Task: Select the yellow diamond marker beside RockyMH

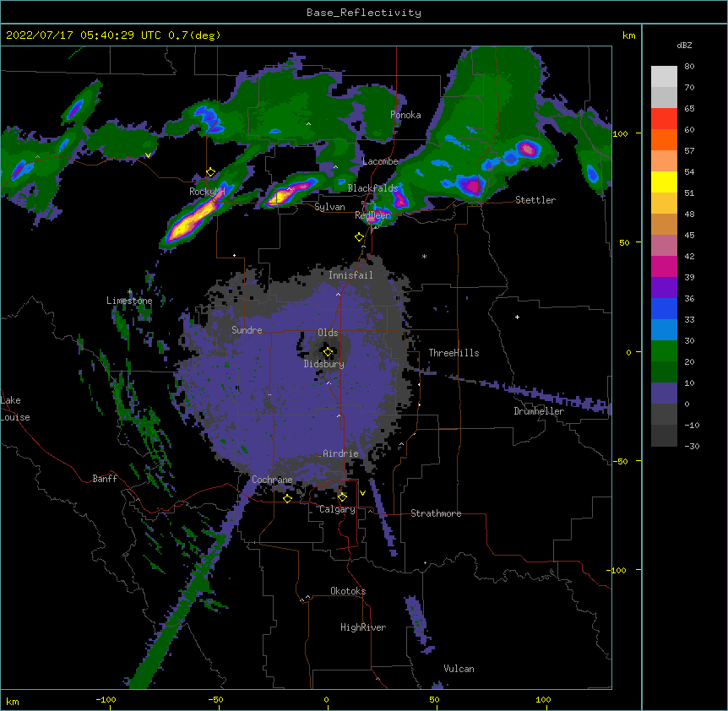Action: [211, 172]
